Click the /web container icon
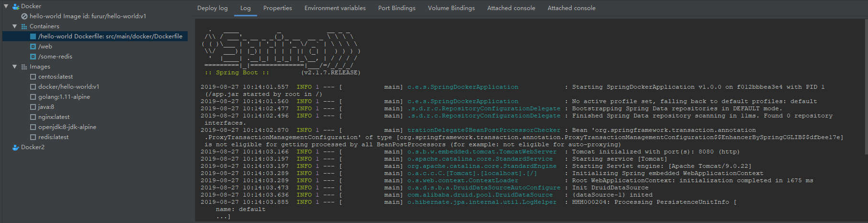This screenshot has height=223, width=868. point(33,47)
